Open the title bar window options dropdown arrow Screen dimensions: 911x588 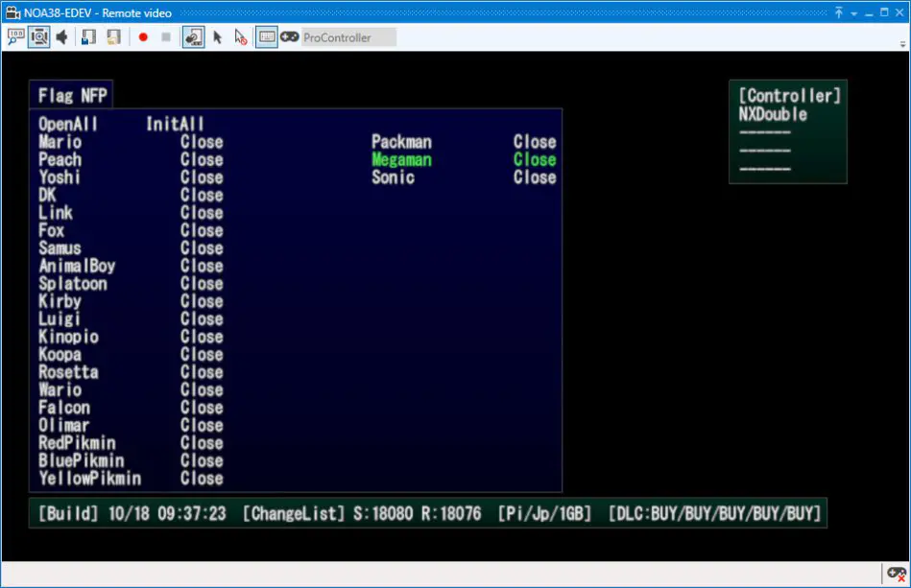pos(854,13)
